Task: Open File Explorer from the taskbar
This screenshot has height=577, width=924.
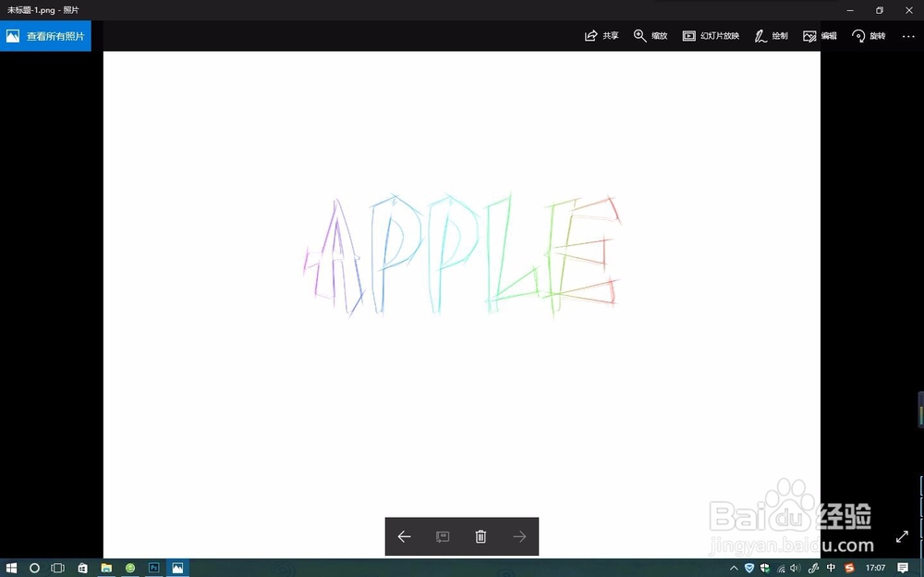Action: [x=106, y=568]
